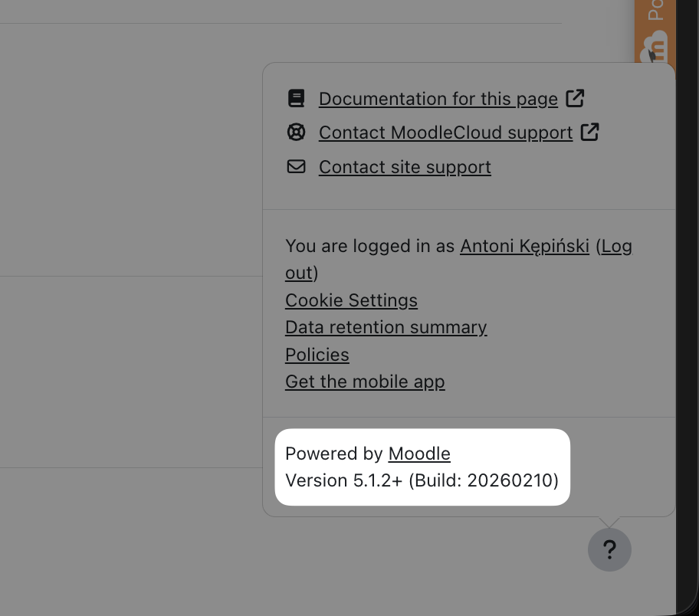The height and width of the screenshot is (616, 699).
Task: Select Get the mobile app
Action: coord(365,382)
